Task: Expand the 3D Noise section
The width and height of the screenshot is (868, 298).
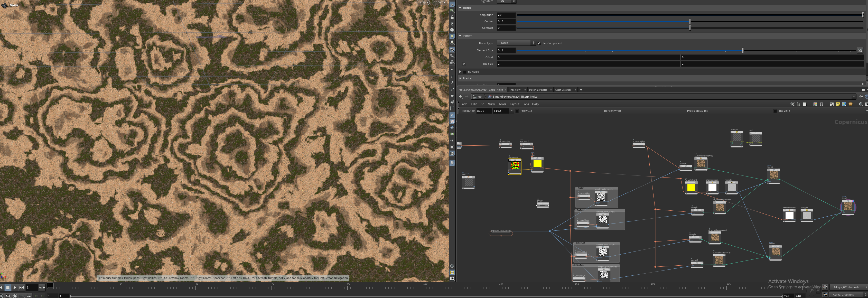Action: click(460, 71)
